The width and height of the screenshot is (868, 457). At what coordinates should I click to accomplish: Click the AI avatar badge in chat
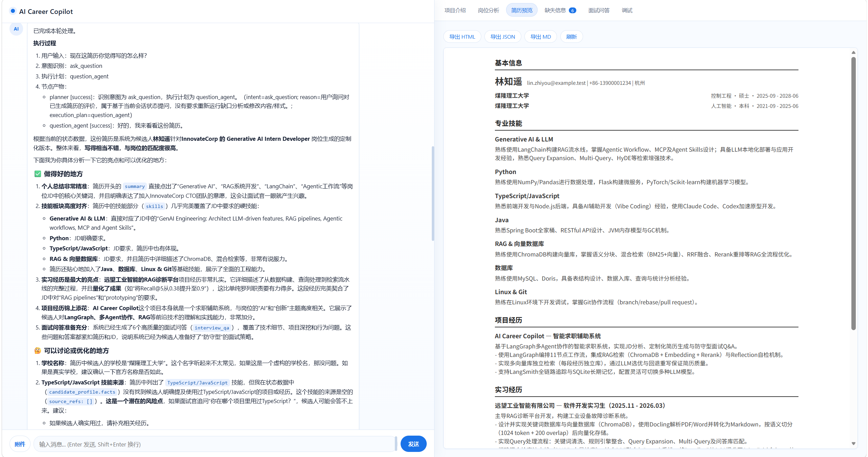tap(16, 29)
